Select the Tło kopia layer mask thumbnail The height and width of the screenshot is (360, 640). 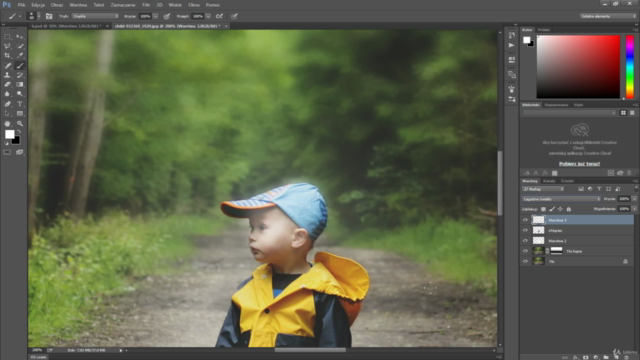(556, 251)
